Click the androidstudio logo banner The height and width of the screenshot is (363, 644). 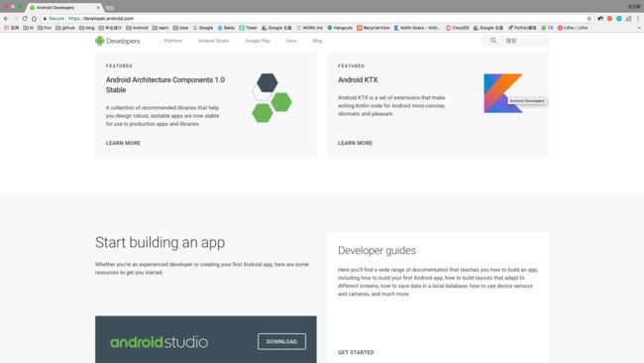point(159,342)
